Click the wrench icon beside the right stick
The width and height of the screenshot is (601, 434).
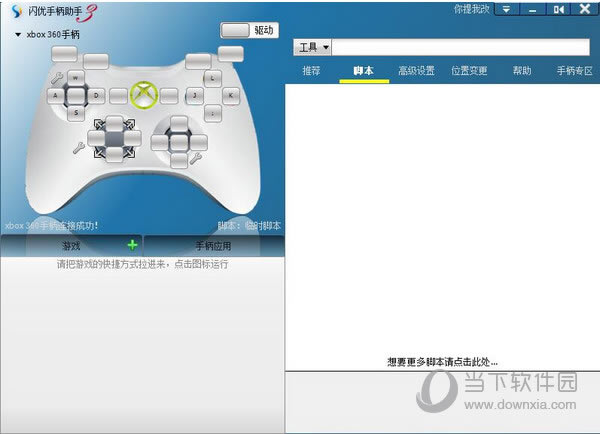(195, 155)
